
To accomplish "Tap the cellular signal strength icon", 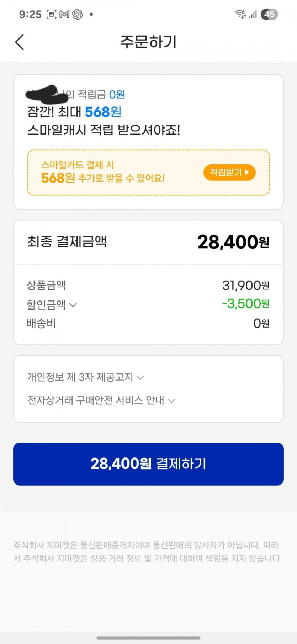I will pyautogui.click(x=253, y=15).
